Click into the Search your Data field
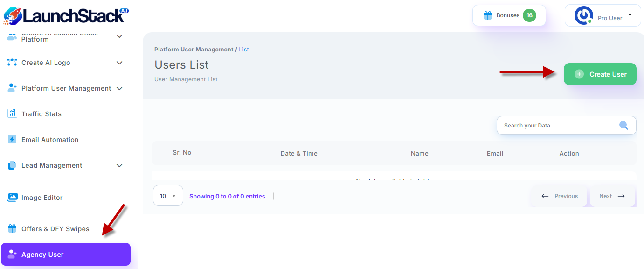Viewport: 644px width, 269px height. [x=557, y=126]
